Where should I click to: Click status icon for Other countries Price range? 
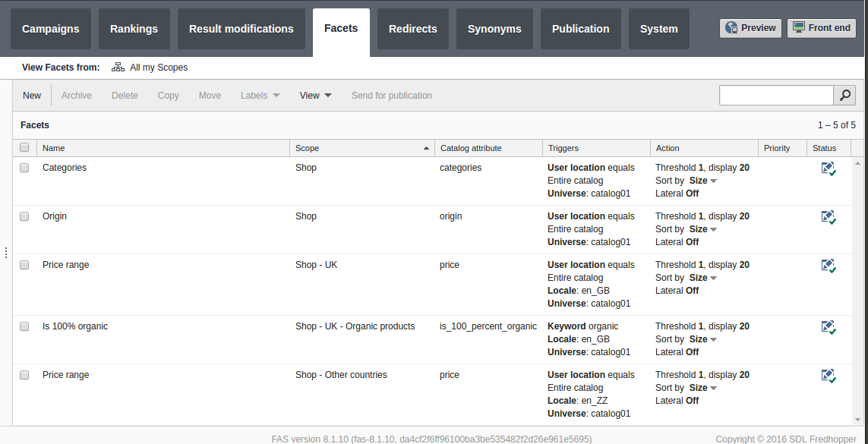tap(829, 376)
